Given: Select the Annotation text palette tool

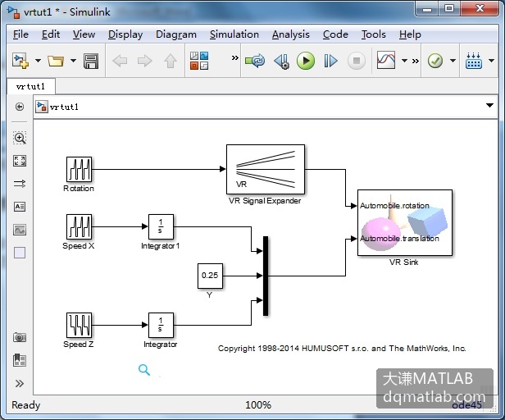Looking at the screenshot, I should (20, 207).
